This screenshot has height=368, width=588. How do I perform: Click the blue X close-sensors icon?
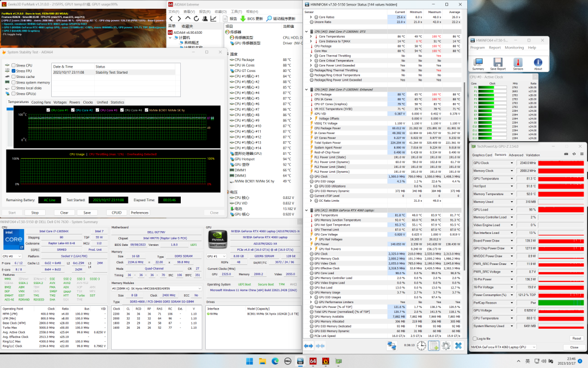(458, 346)
